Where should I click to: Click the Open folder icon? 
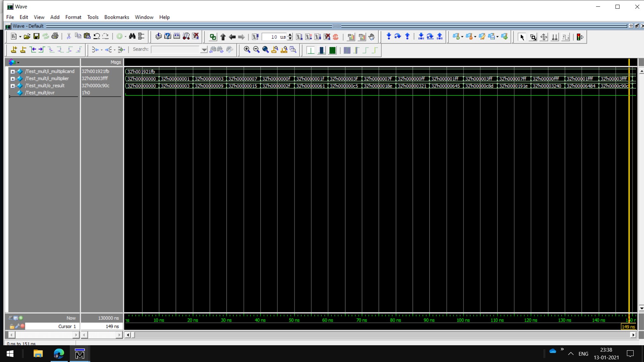click(x=27, y=37)
